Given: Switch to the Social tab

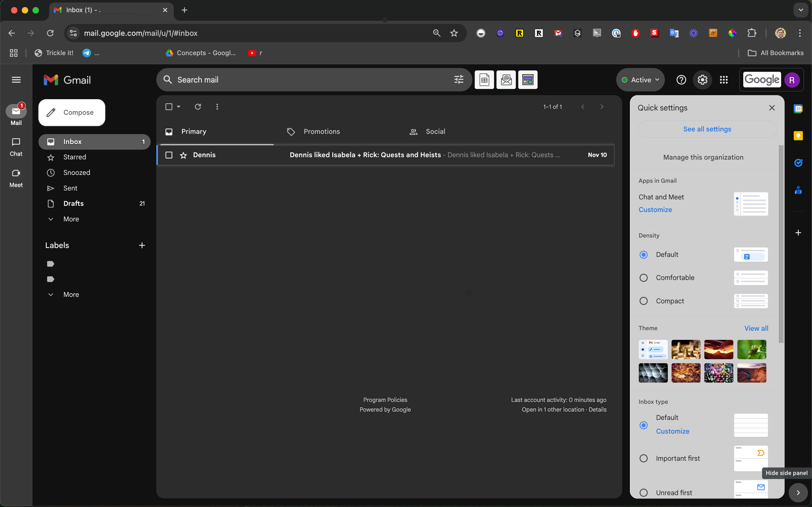Looking at the screenshot, I should pos(435,131).
